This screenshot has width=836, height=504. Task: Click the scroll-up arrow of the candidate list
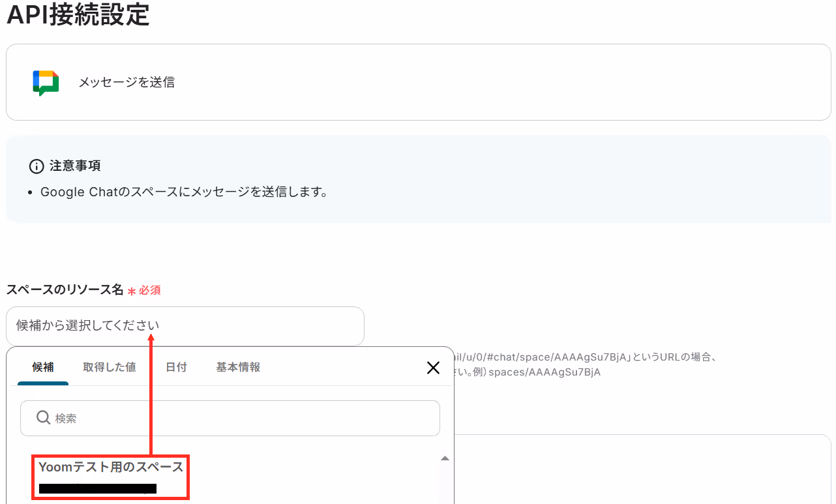445,459
